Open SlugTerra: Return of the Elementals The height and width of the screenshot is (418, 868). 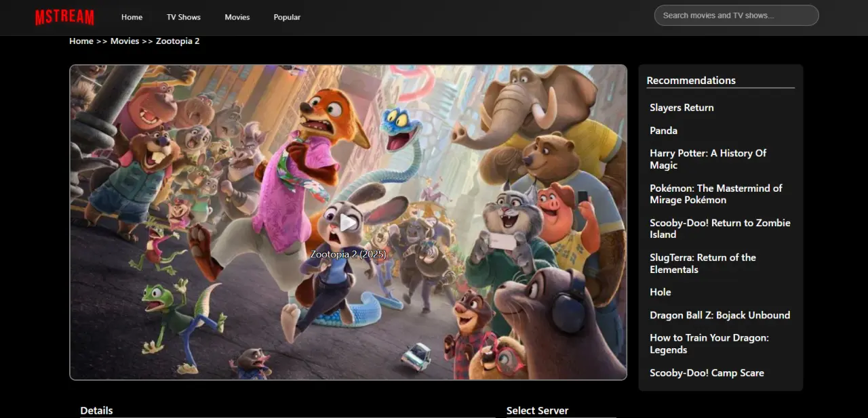tap(703, 264)
